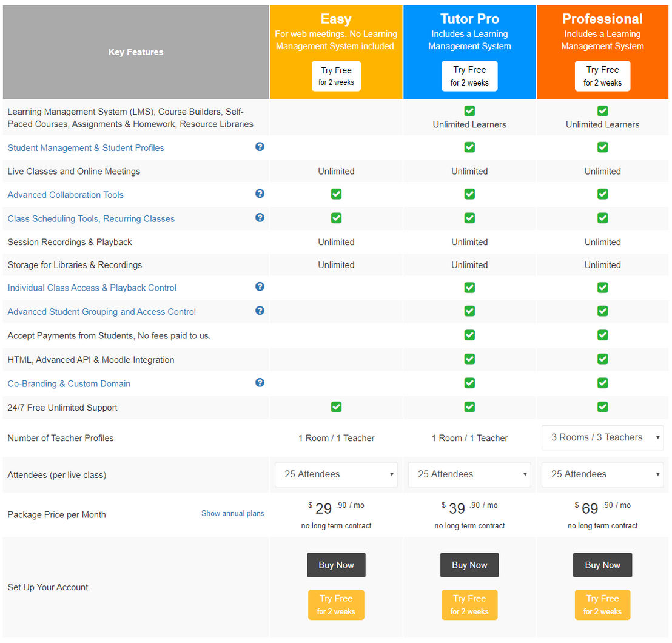The height and width of the screenshot is (643, 672).
Task: Open help icon for Class Scheduling Tools
Action: (x=260, y=218)
